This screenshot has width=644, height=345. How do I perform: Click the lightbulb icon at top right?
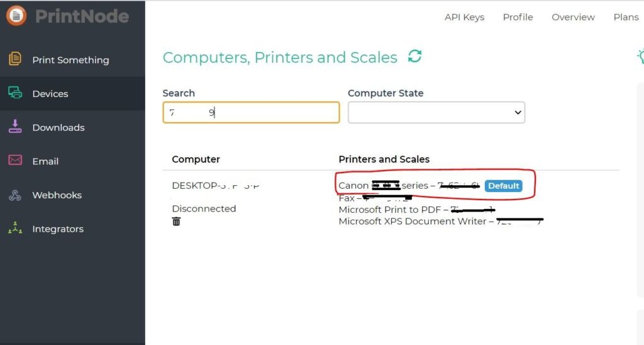click(640, 57)
